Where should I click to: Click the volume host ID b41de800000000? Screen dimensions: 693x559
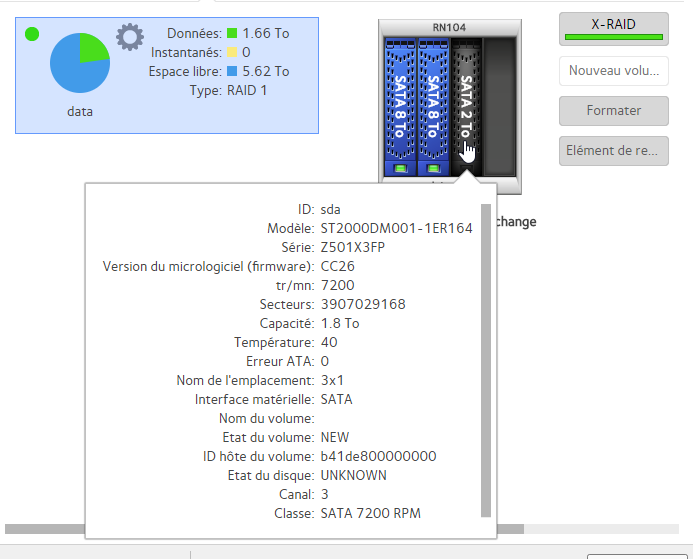(378, 456)
